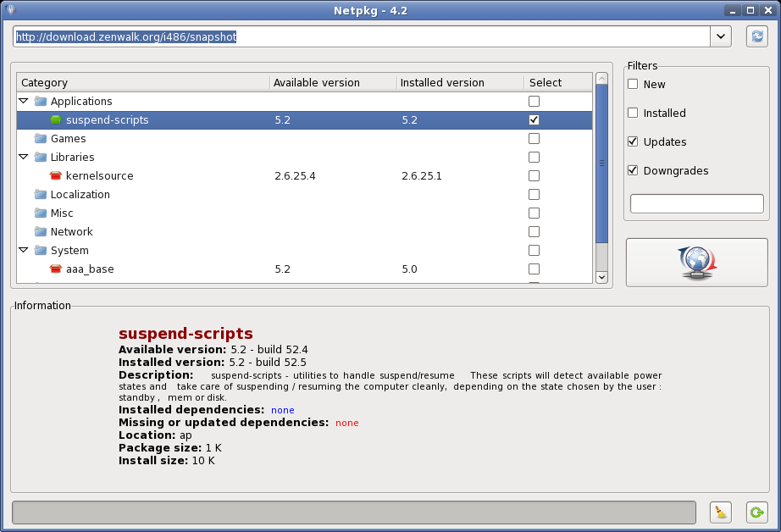Click the refresh mirror icon beside URL
This screenshot has width=781, height=532.
pyautogui.click(x=757, y=36)
